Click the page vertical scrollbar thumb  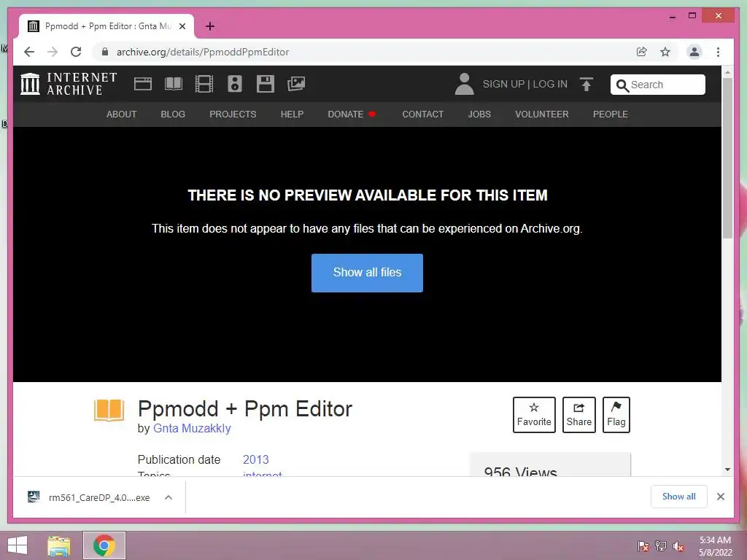pos(727,157)
